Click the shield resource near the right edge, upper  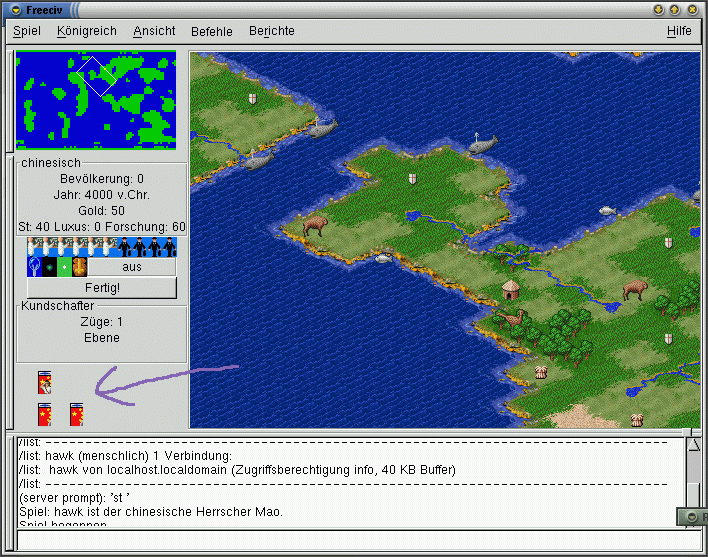[668, 242]
